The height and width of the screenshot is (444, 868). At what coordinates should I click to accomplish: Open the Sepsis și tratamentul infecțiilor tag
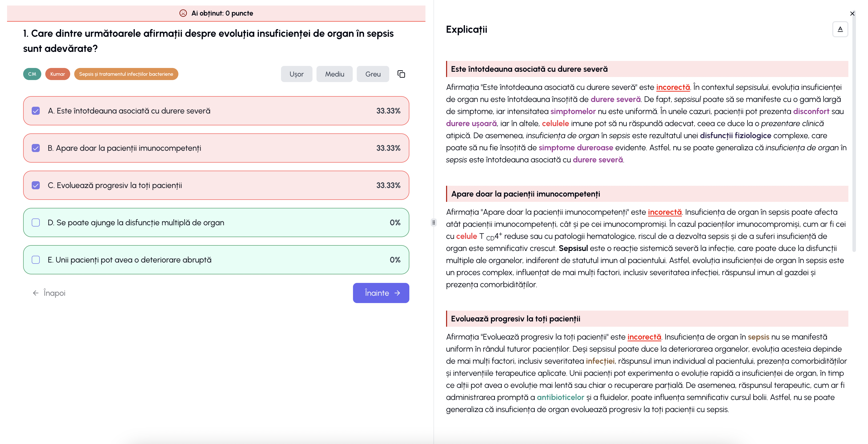click(x=126, y=74)
